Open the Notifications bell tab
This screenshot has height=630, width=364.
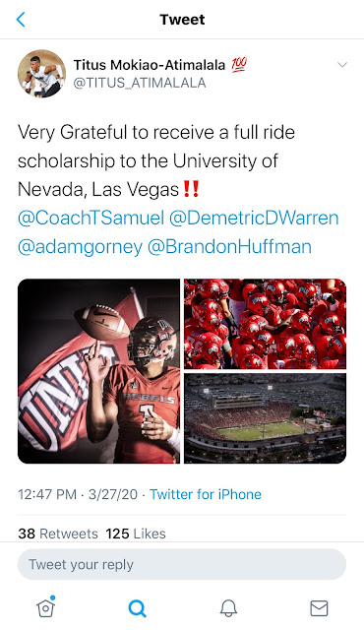click(x=228, y=608)
